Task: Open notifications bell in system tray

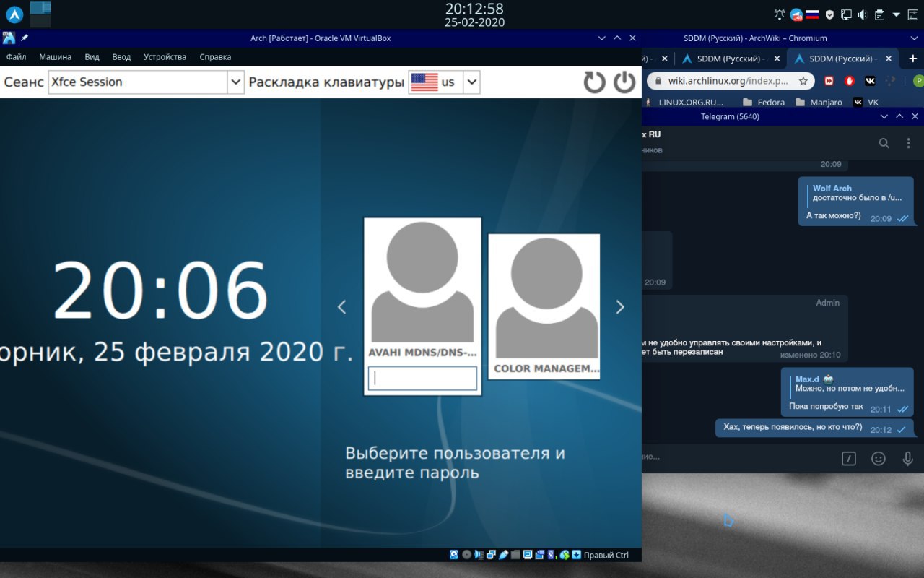Action: [780, 14]
